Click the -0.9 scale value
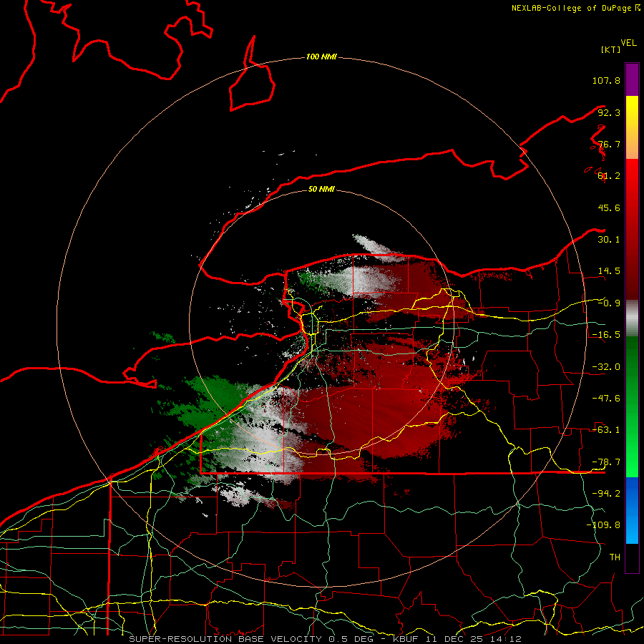Image resolution: width=644 pixels, height=644 pixels. point(609,303)
